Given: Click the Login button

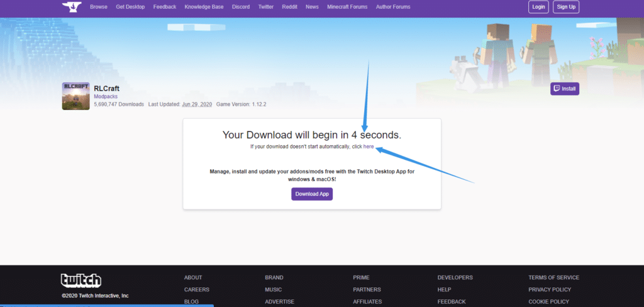Looking at the screenshot, I should coord(538,7).
